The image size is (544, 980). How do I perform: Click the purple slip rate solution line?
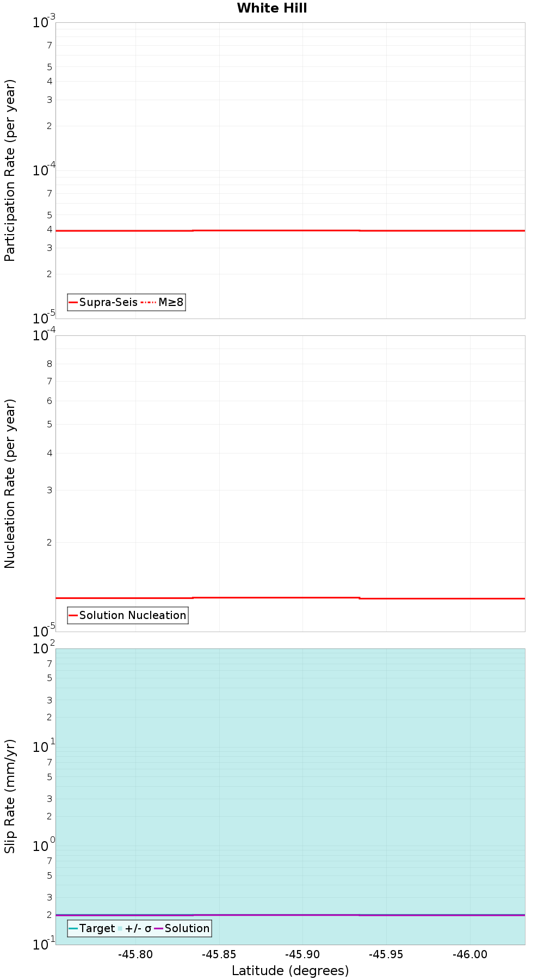(x=290, y=915)
